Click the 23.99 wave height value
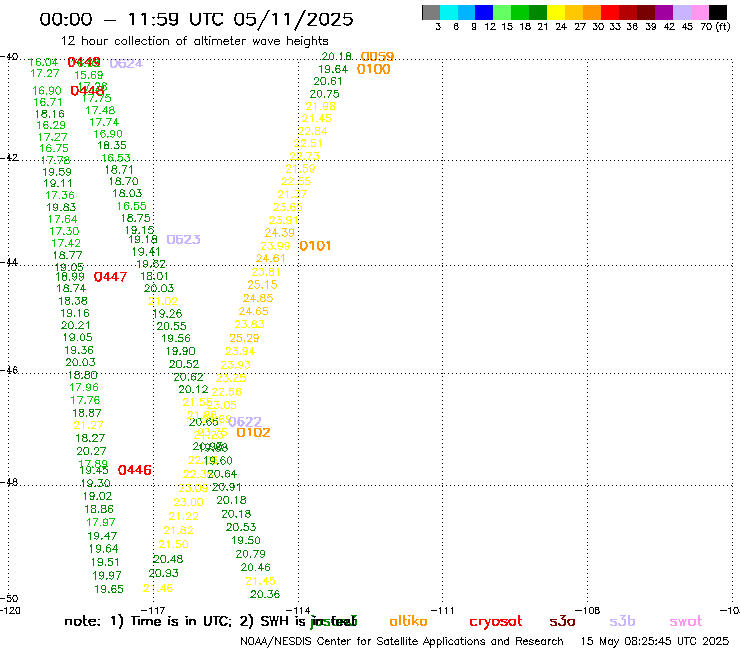The height and width of the screenshot is (650, 740). point(275,246)
